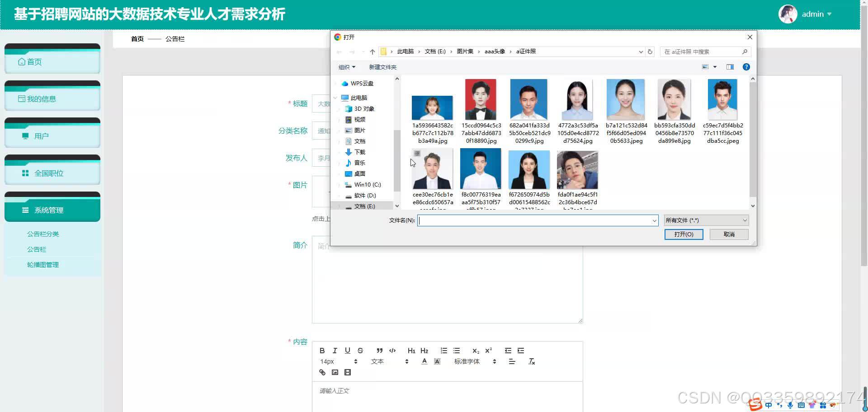
Task: Insert a video using the film icon
Action: tap(347, 372)
